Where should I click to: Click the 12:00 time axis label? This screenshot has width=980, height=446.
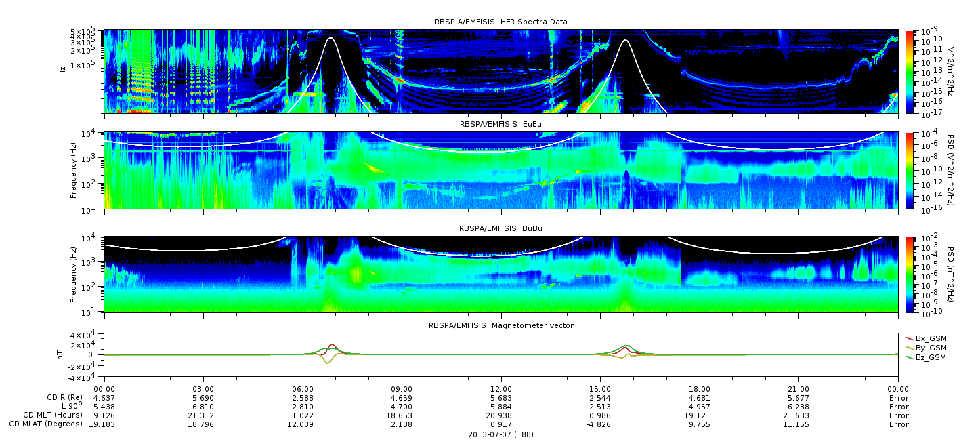click(x=501, y=389)
